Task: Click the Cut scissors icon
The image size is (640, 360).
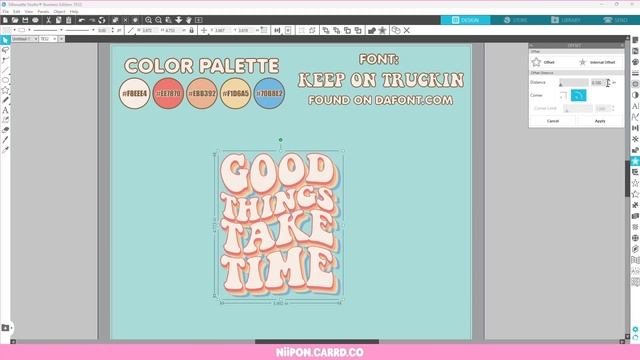Action: tap(48, 20)
